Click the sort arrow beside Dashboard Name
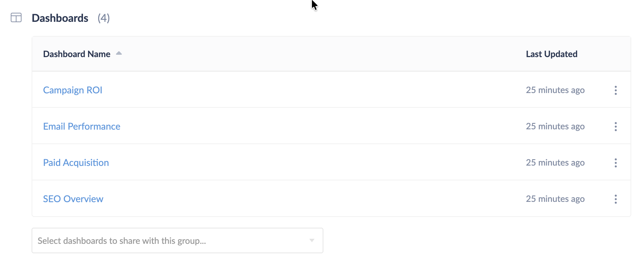The image size is (644, 266). [119, 53]
